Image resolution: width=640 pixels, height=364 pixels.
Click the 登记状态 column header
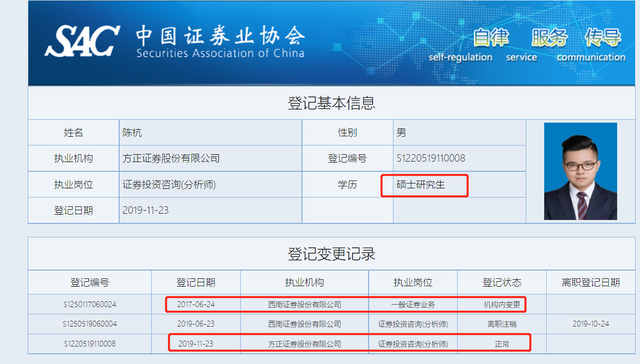click(502, 282)
